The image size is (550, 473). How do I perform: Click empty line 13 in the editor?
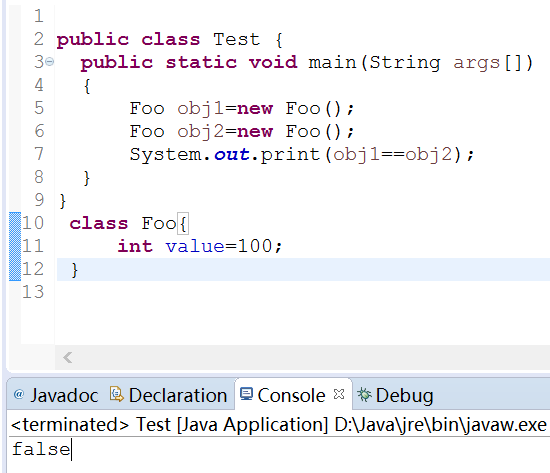pos(302,292)
